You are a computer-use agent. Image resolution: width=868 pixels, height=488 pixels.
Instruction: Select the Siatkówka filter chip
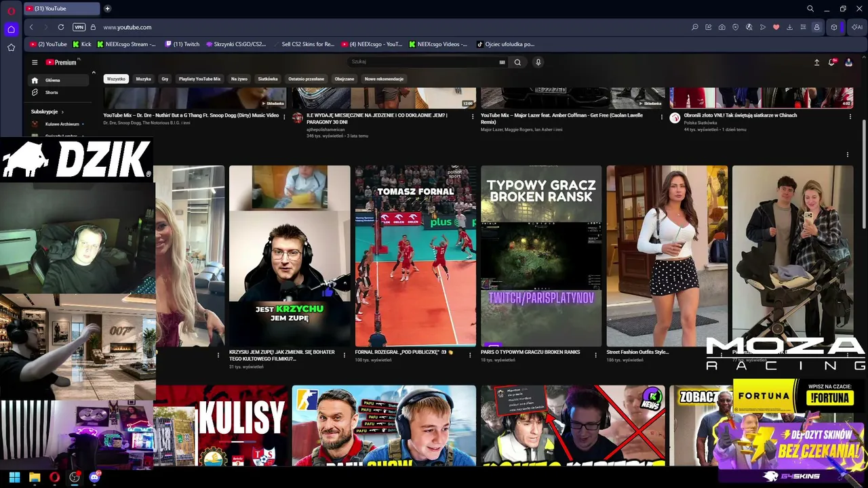coord(268,79)
